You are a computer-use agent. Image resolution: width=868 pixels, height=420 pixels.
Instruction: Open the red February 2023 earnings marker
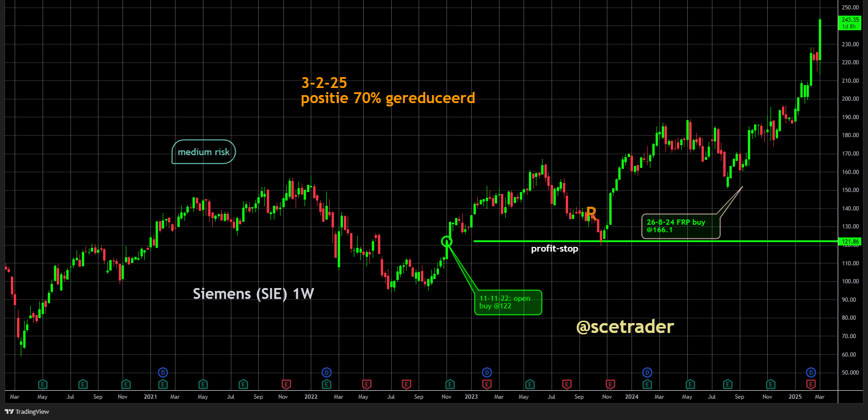tap(487, 384)
